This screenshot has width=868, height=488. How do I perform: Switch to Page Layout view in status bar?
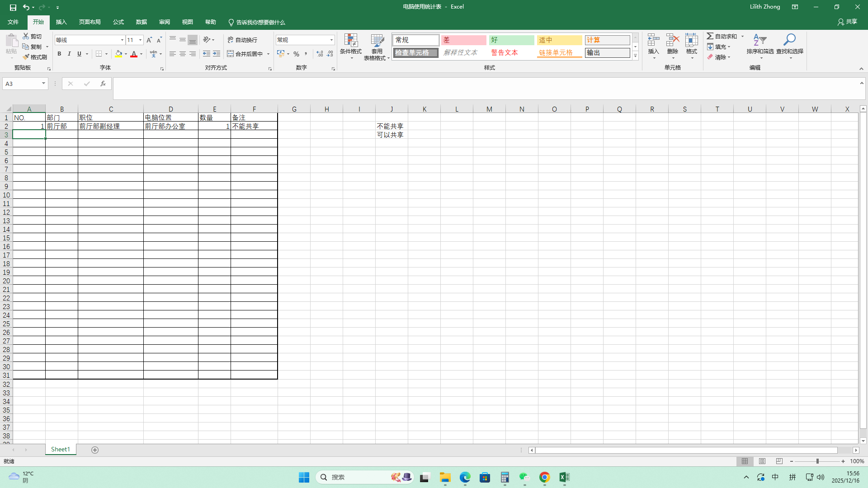(x=762, y=461)
